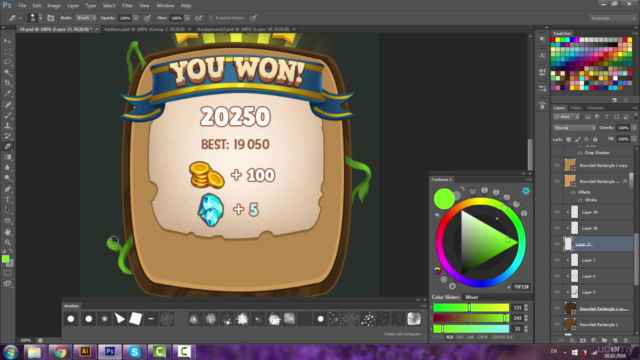Open the layer blend mode Normal dropdown
Image resolution: width=640 pixels, height=360 pixels.
[574, 128]
